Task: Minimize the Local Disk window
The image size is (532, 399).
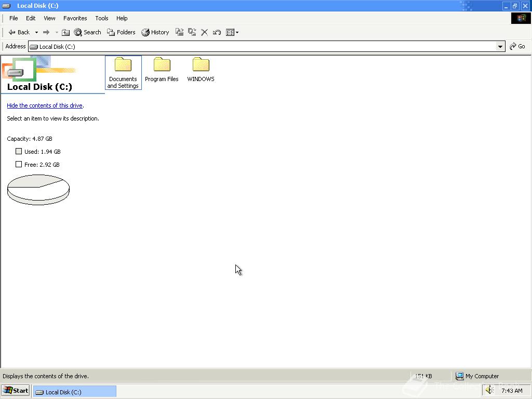Action: coord(506,6)
